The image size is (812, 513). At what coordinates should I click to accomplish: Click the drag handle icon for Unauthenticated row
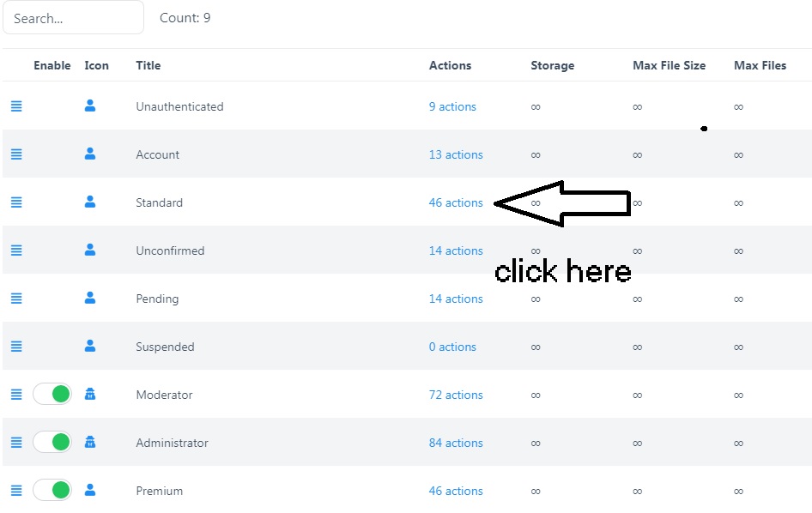[x=16, y=106]
